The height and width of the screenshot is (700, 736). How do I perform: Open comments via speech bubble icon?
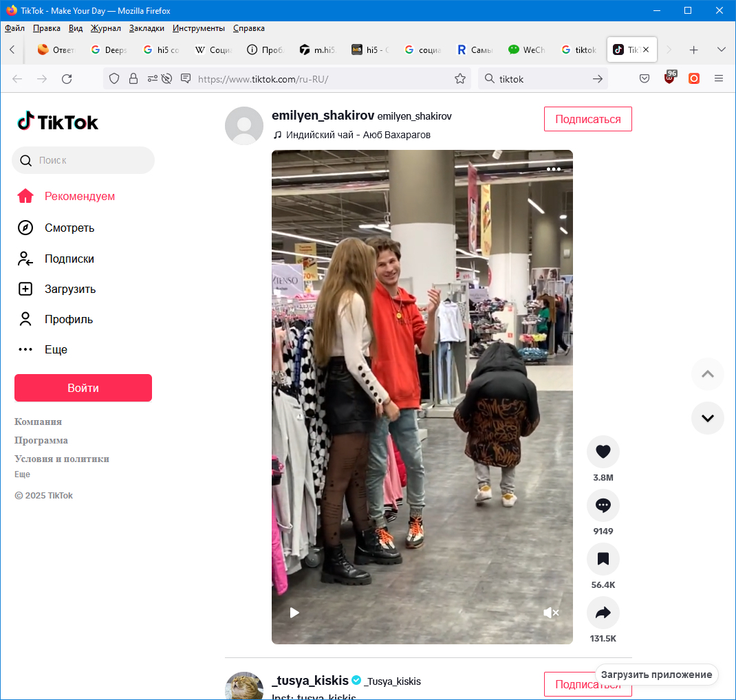tap(603, 505)
